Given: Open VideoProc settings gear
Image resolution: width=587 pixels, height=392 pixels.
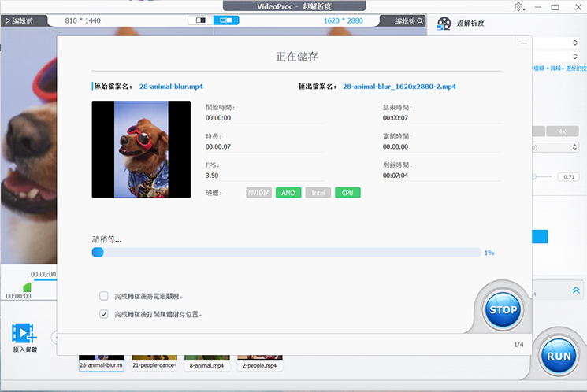Looking at the screenshot, I should pyautogui.click(x=519, y=7).
